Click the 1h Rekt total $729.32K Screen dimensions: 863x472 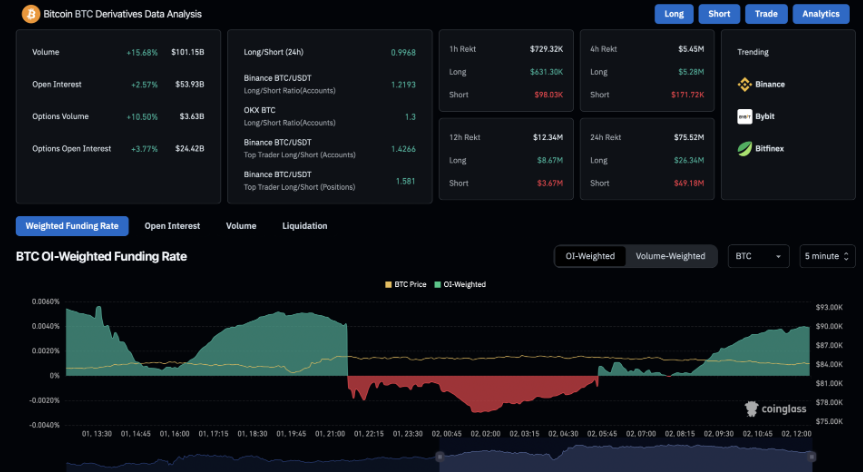[547, 49]
